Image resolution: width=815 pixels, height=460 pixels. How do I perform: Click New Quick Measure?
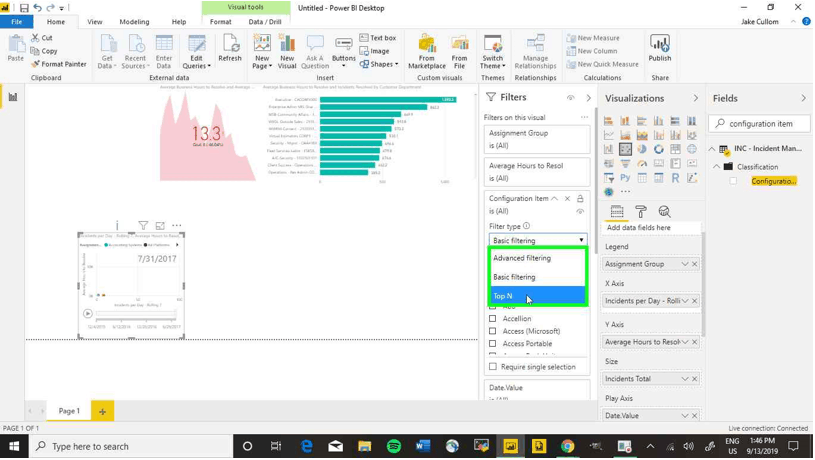602,64
